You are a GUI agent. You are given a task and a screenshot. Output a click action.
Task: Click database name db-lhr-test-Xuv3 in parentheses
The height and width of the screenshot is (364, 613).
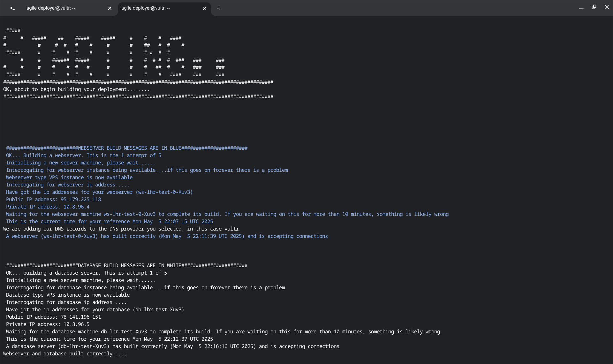point(158,310)
